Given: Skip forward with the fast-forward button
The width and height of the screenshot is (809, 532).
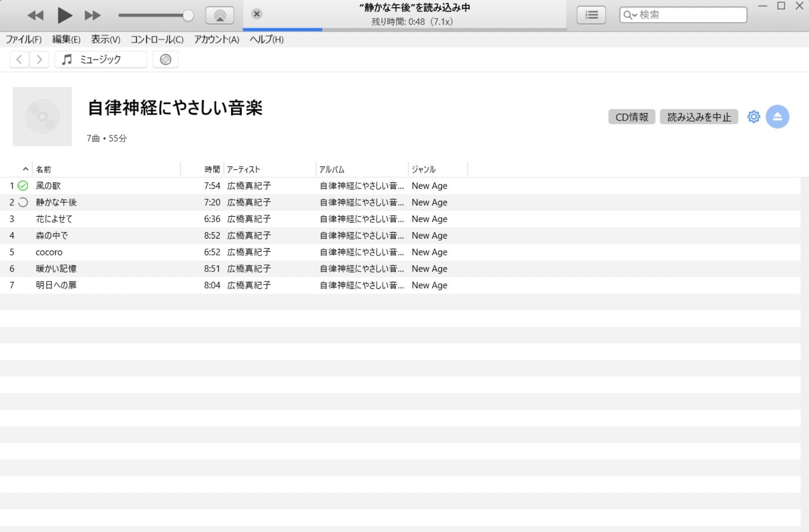Looking at the screenshot, I should coord(93,15).
